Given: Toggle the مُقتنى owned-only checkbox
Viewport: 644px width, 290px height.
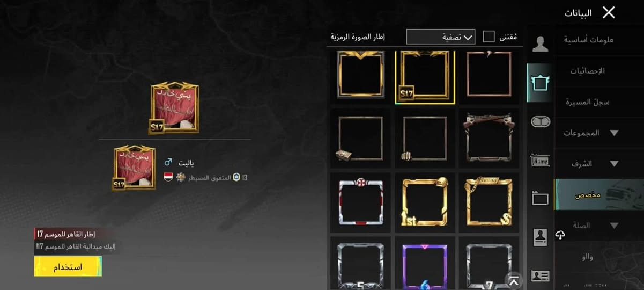Looking at the screenshot, I should (488, 37).
